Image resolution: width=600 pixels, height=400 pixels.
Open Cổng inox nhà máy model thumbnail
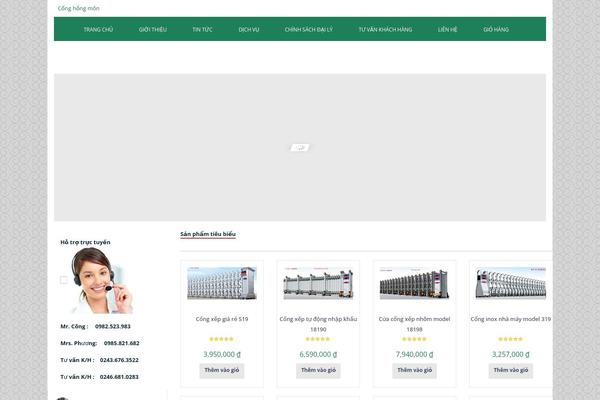(511, 283)
